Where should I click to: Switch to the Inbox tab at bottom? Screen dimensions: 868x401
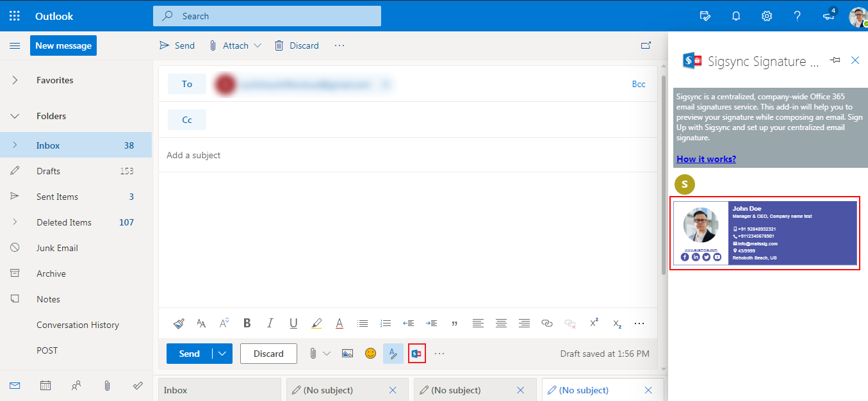[x=218, y=390]
